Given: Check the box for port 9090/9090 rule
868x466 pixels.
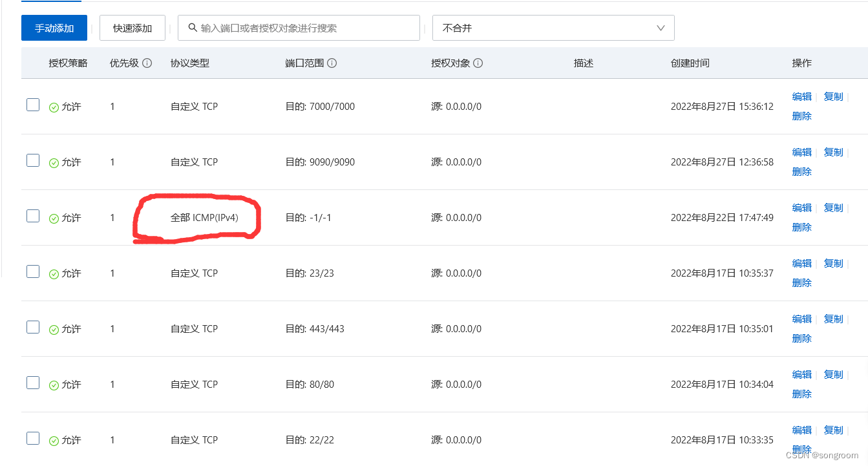Looking at the screenshot, I should pos(33,160).
